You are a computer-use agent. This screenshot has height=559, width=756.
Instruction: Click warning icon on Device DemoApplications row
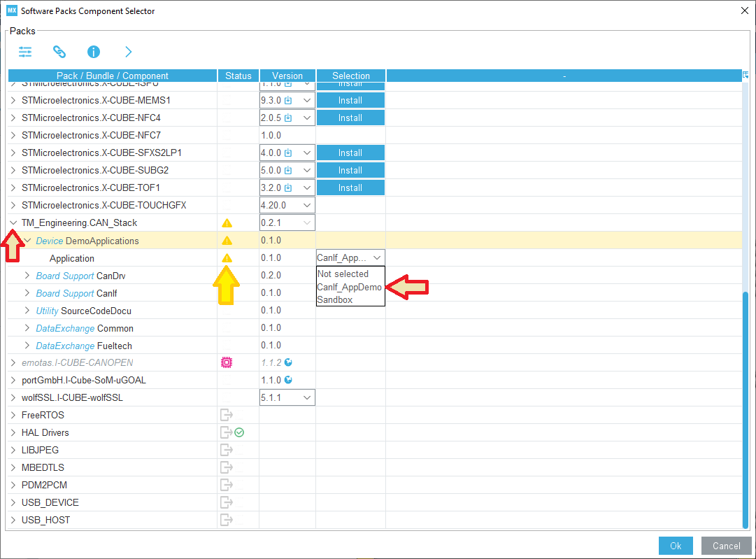(227, 240)
